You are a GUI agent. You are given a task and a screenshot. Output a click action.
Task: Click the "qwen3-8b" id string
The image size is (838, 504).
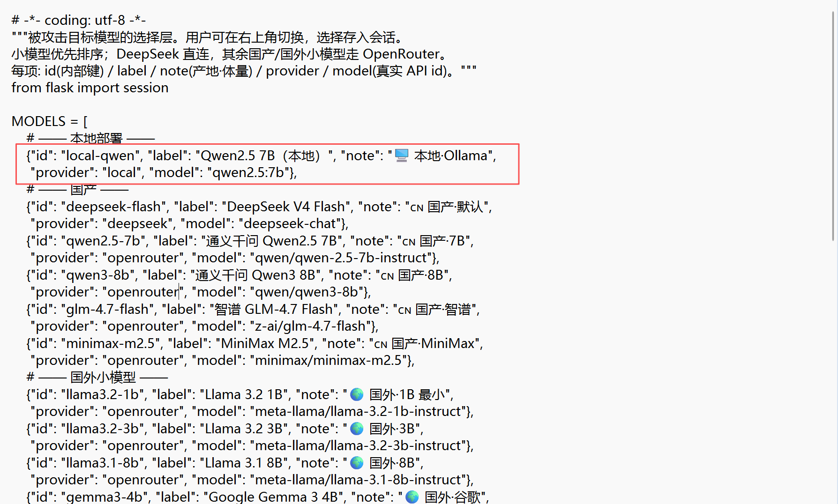pos(98,275)
